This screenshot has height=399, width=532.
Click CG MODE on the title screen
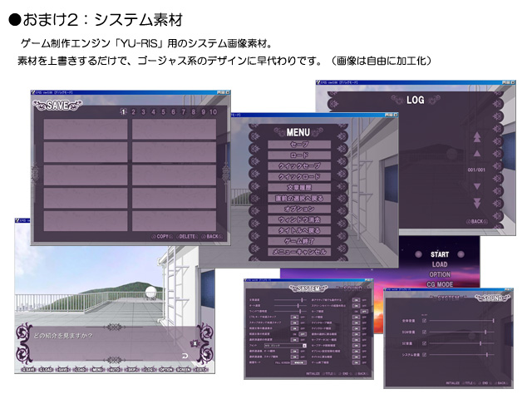click(440, 284)
